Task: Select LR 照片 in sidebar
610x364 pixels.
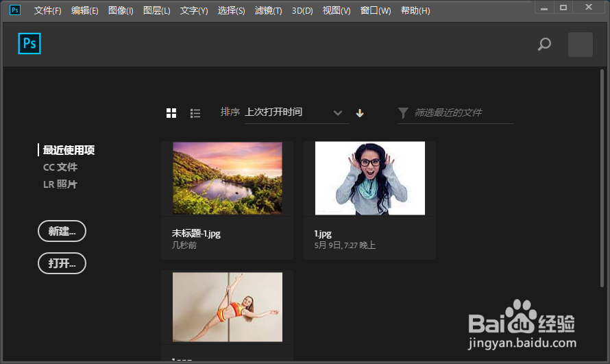Action: [x=60, y=184]
